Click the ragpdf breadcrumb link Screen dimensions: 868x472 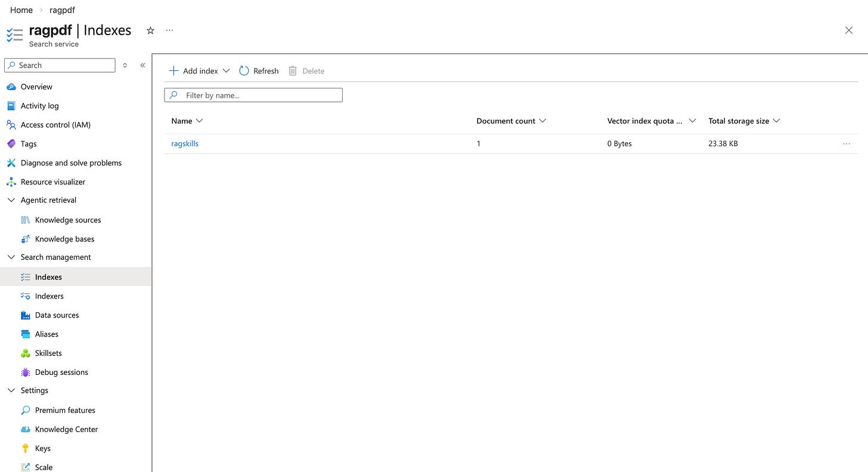click(x=62, y=10)
